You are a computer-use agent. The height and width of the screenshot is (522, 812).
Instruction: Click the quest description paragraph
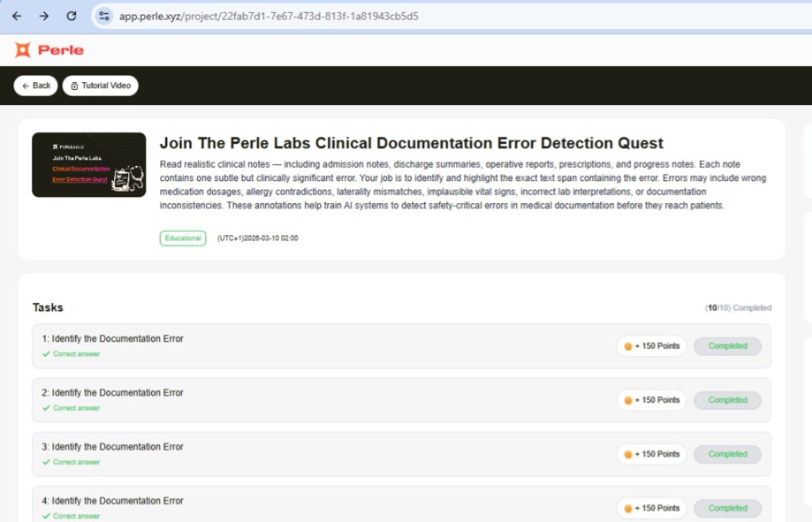coord(462,185)
